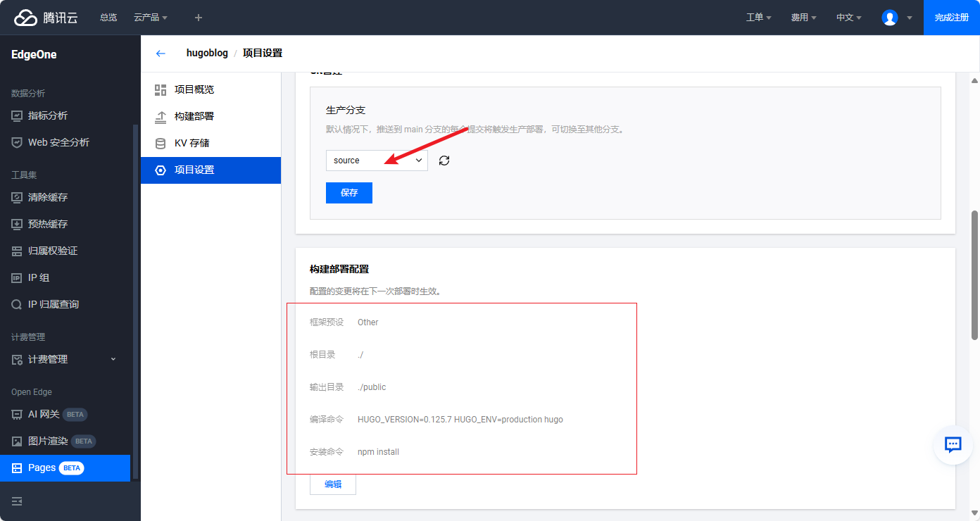
Task: Expand the 云产品 products menu
Action: [151, 18]
